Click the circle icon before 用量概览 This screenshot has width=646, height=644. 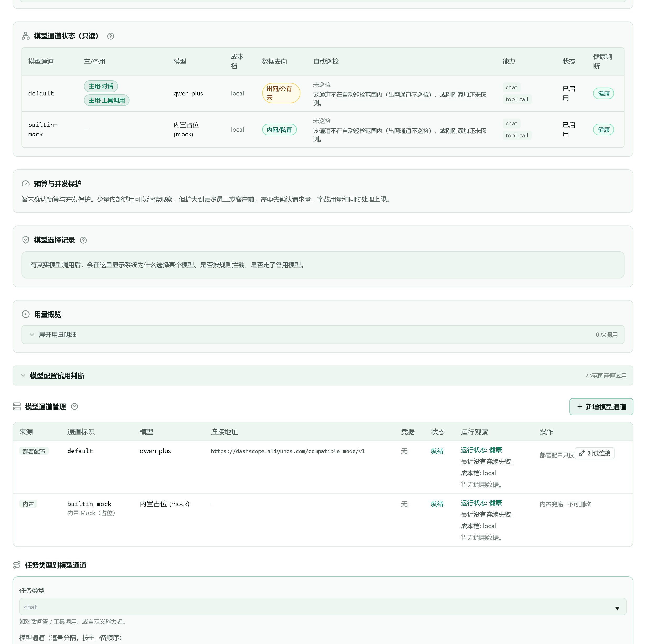(x=26, y=314)
